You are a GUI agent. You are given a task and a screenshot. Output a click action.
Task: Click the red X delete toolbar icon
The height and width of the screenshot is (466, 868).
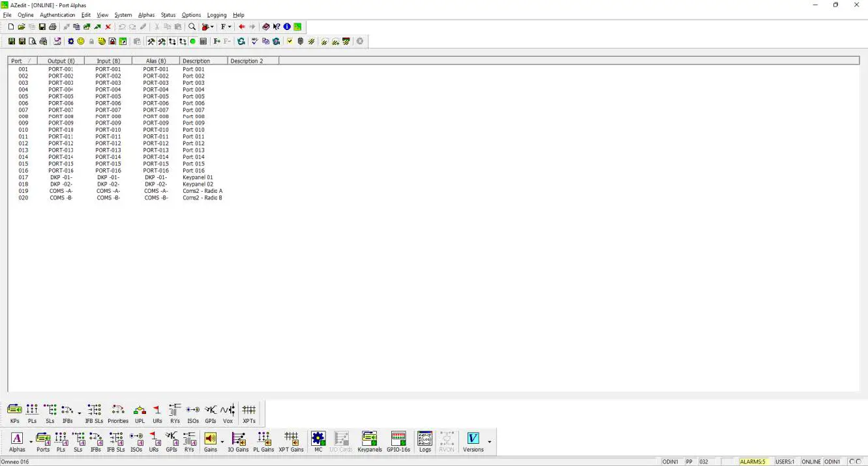[108, 27]
